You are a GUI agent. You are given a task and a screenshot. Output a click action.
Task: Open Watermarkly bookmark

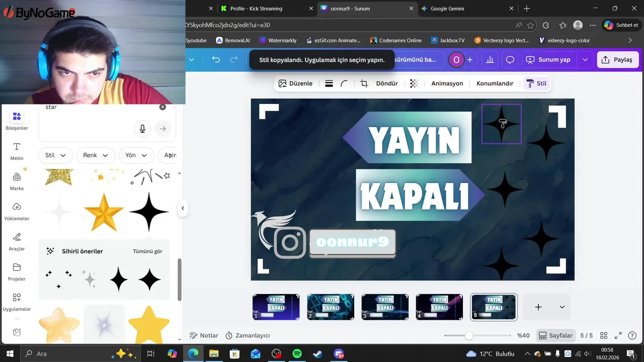pyautogui.click(x=278, y=40)
